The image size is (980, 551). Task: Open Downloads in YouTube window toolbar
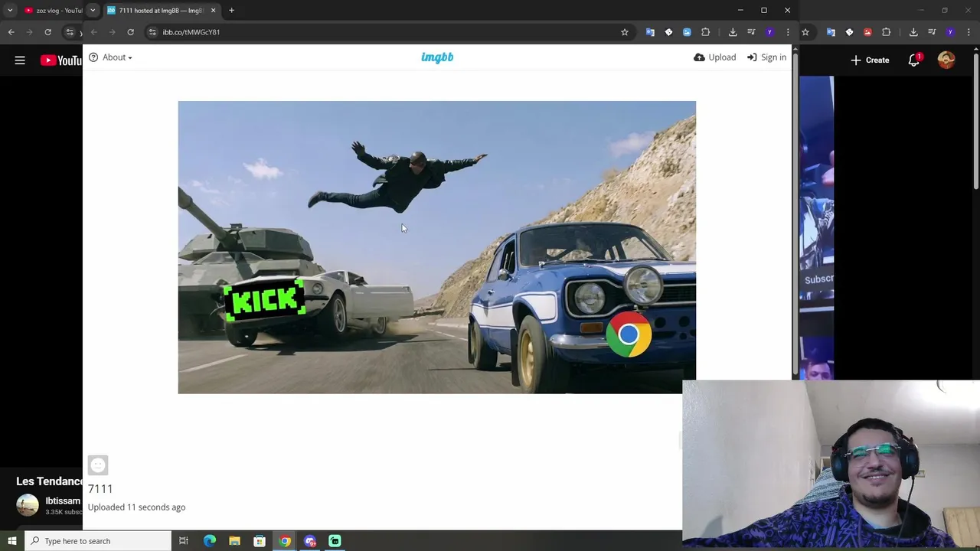click(x=913, y=32)
